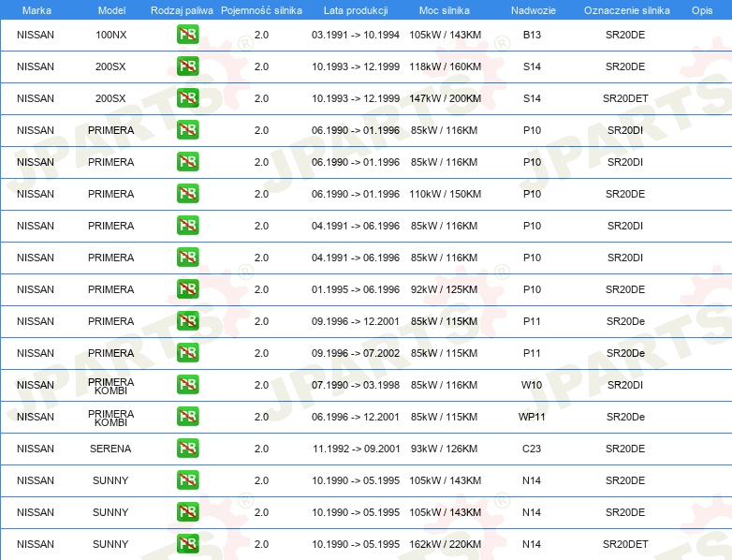Select the 110kW / 150KM power cell
The image size is (732, 560).
[x=445, y=194]
